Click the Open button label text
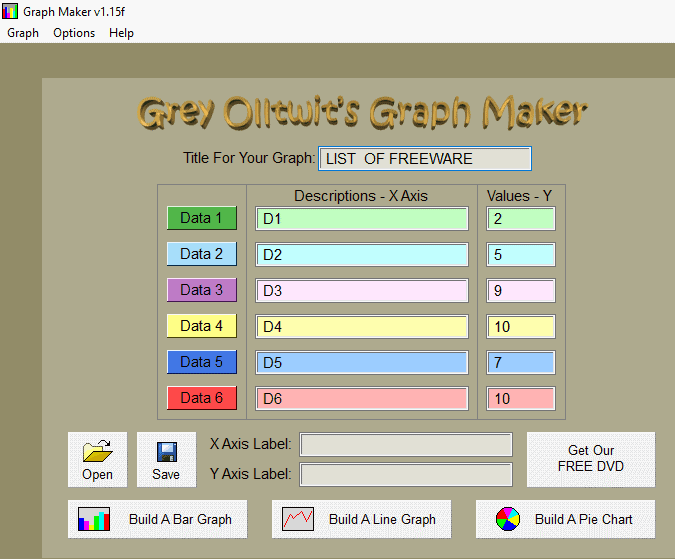Image resolution: width=675 pixels, height=559 pixels. tap(97, 474)
